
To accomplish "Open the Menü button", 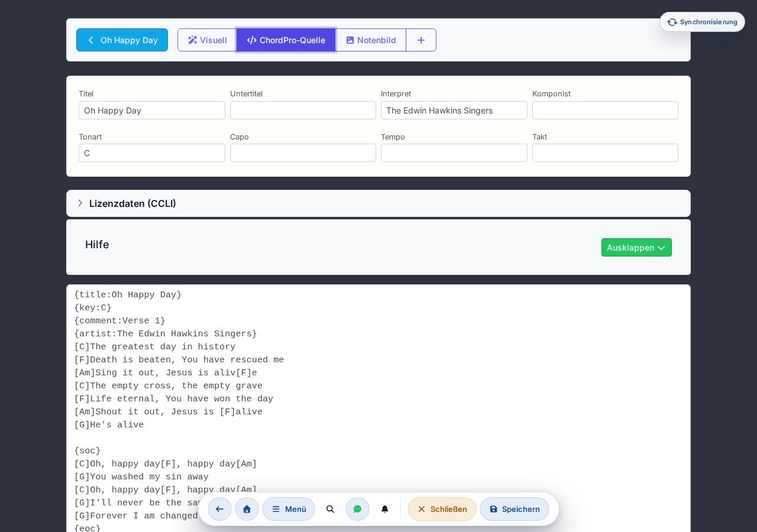I will click(x=289, y=509).
